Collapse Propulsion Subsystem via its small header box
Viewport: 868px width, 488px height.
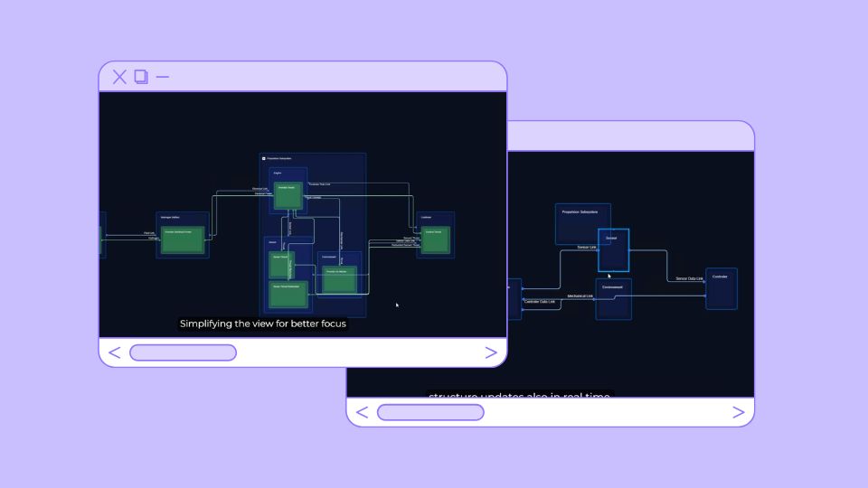(x=264, y=158)
